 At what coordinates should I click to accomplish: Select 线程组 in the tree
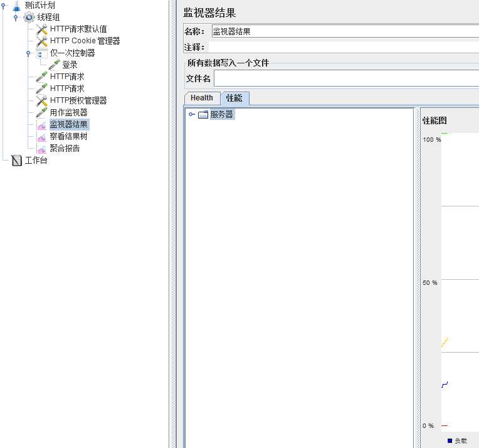(48, 17)
